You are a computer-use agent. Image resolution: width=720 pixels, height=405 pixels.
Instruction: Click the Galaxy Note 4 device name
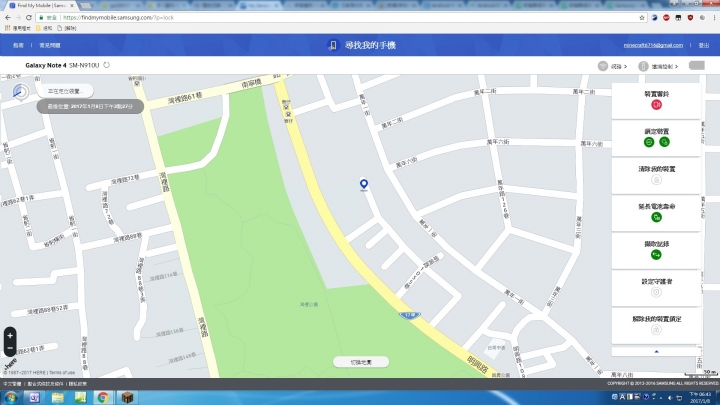click(x=45, y=65)
